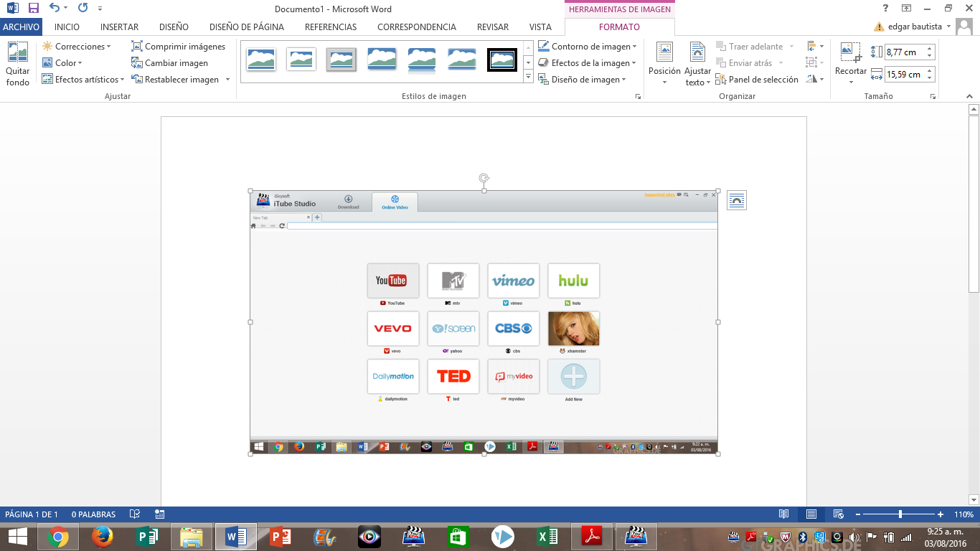The height and width of the screenshot is (551, 980).
Task: Click the Restablecer imagen button
Action: point(175,80)
